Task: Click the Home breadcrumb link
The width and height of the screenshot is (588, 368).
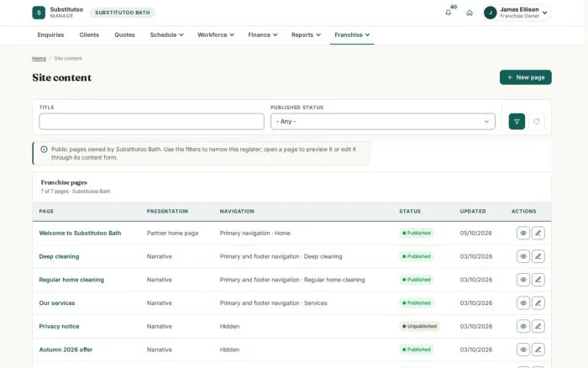Action: [39, 59]
